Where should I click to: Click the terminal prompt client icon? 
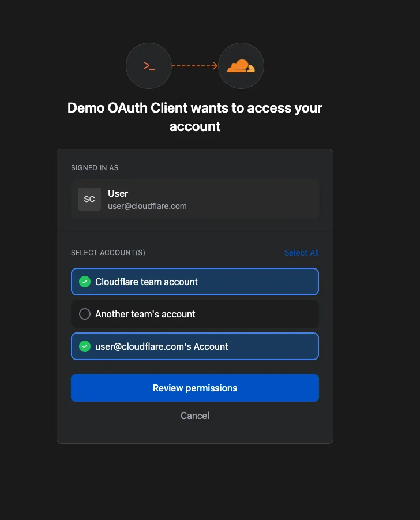click(x=149, y=66)
